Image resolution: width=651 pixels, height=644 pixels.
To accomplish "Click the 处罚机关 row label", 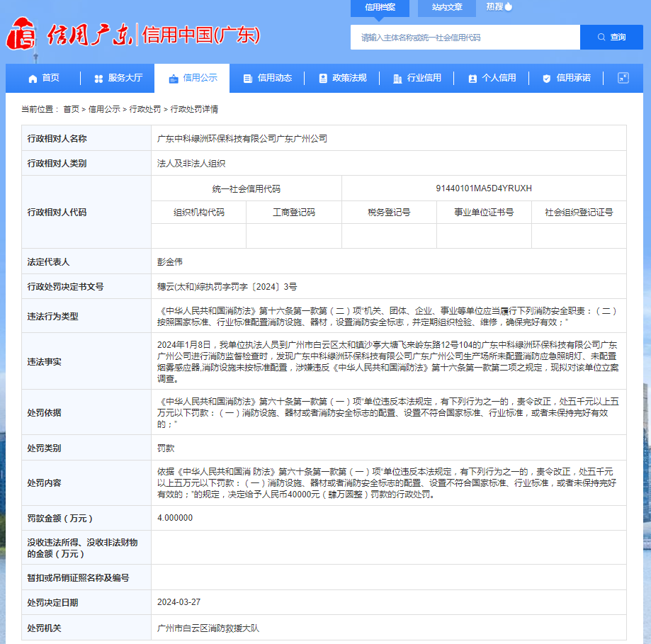I will 44,628.
